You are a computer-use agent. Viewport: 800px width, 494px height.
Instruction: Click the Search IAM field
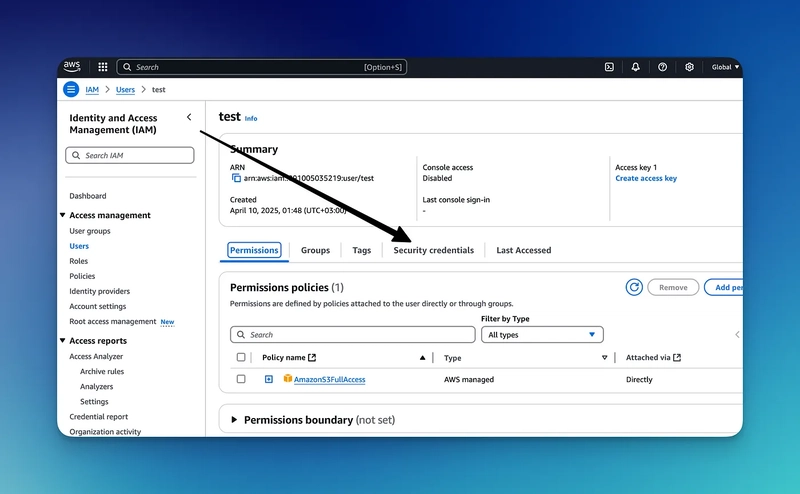tap(130, 155)
